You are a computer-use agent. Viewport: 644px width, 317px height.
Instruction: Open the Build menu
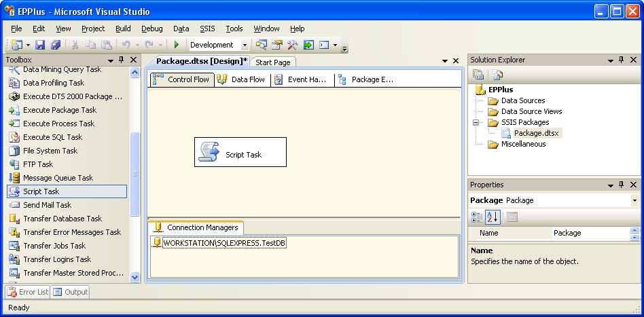point(123,29)
